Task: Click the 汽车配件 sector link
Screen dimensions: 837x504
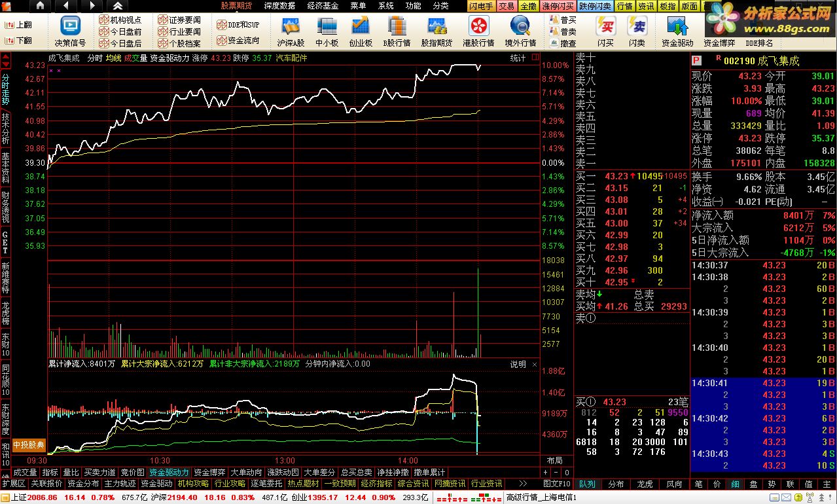Action: click(x=291, y=58)
